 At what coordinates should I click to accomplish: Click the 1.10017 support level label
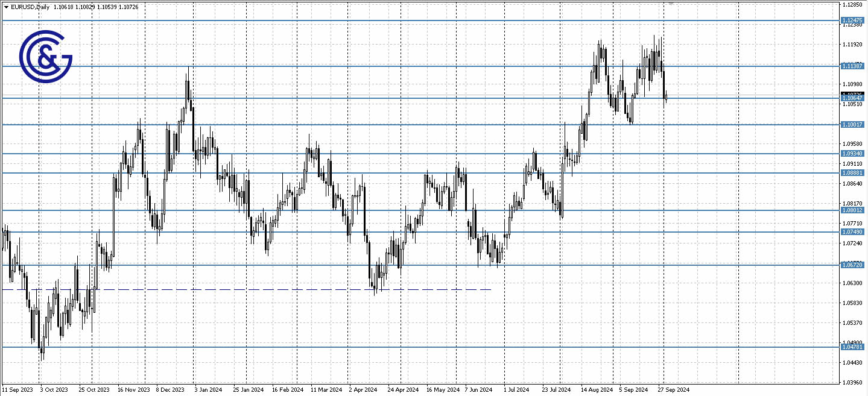pos(854,124)
